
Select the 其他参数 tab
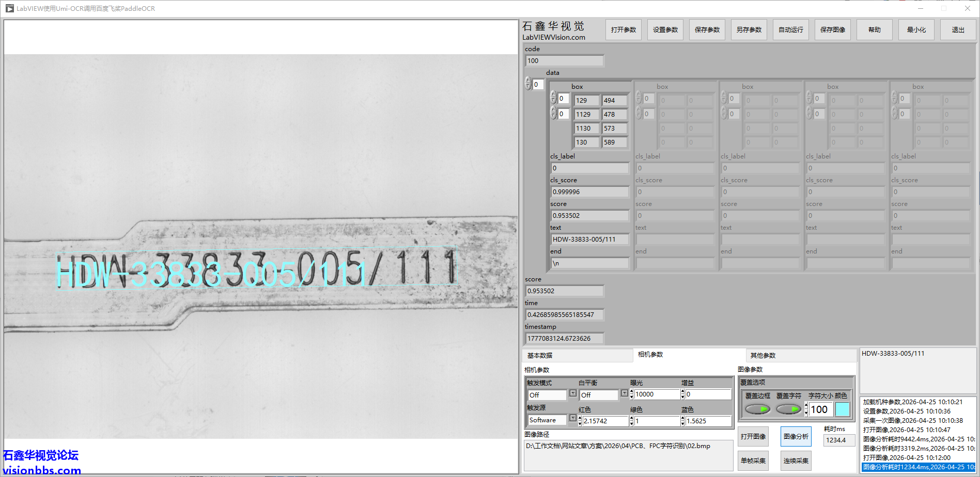(x=763, y=355)
